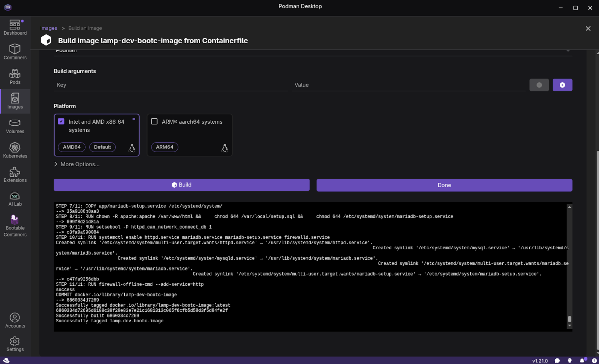This screenshot has height=364, width=599.
Task: Uncheck Intel and AMD x86_64 platform
Action: (61, 121)
